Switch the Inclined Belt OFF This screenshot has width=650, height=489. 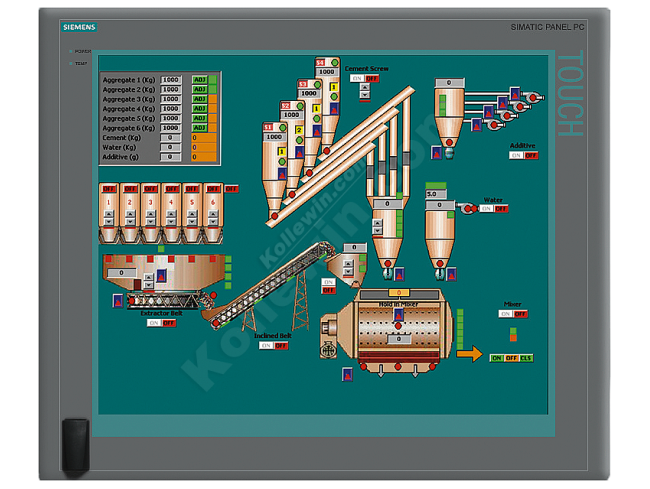click(x=280, y=345)
